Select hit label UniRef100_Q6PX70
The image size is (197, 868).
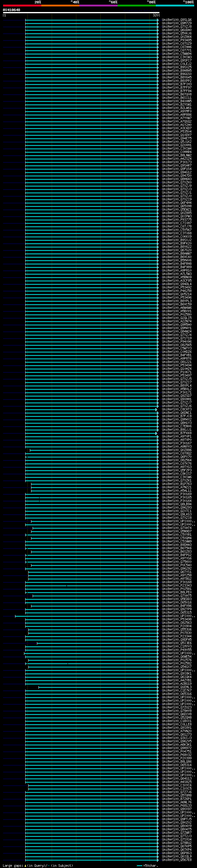coord(177,457)
